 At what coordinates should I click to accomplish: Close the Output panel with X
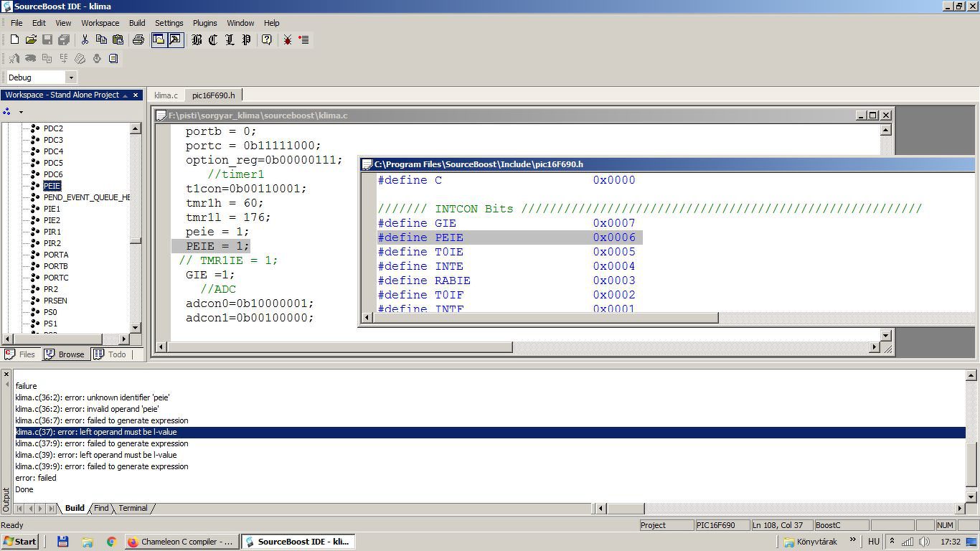[6, 375]
